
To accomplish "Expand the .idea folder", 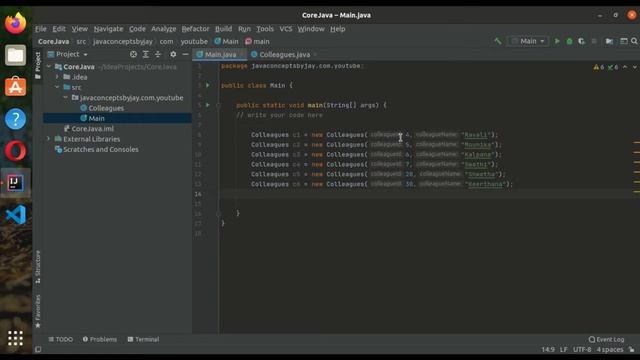I will [x=57, y=77].
